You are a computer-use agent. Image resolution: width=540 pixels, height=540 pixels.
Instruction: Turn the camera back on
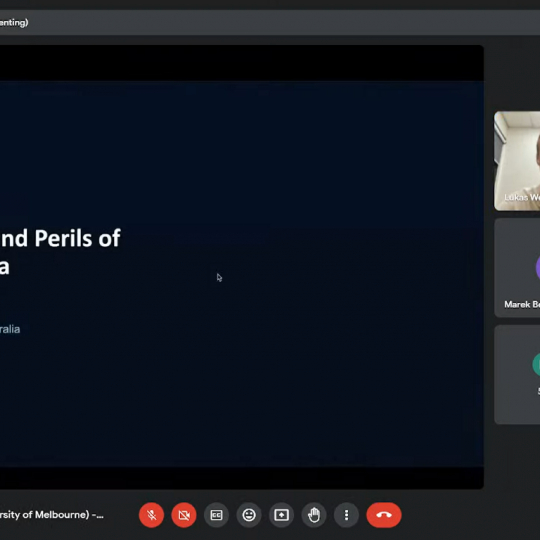(x=184, y=515)
